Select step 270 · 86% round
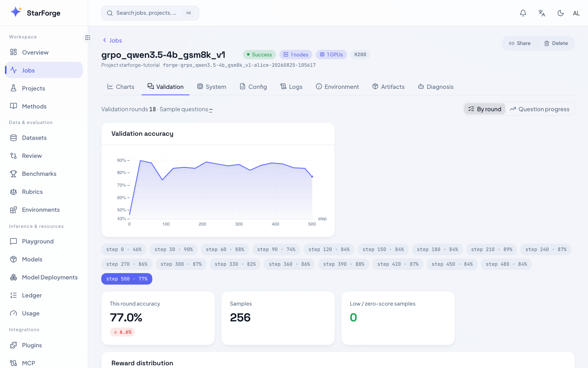This screenshot has width=588, height=368. pyautogui.click(x=127, y=264)
